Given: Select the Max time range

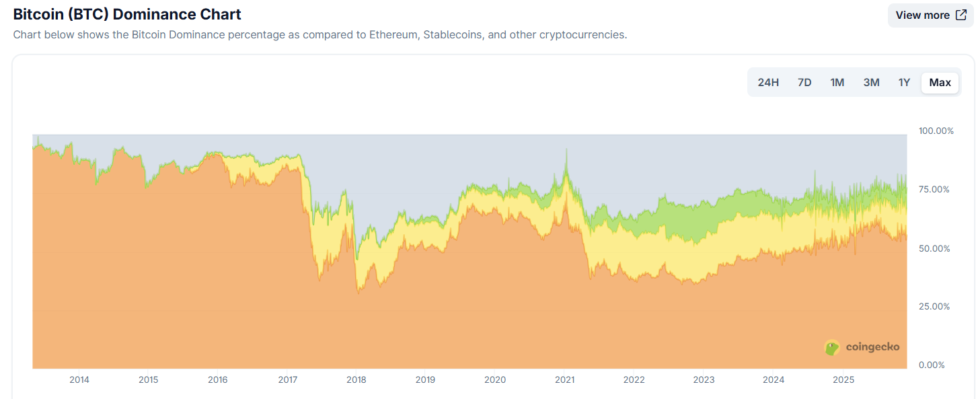Looking at the screenshot, I should [x=940, y=82].
